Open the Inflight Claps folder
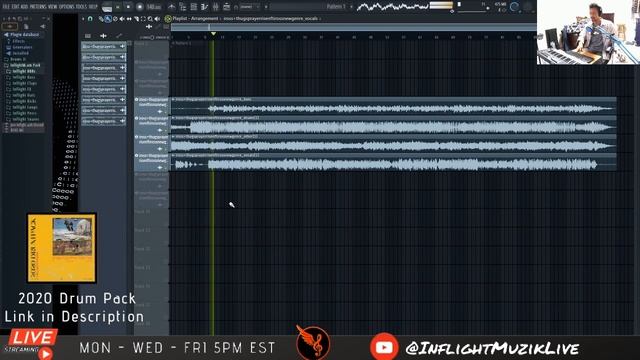 click(24, 83)
